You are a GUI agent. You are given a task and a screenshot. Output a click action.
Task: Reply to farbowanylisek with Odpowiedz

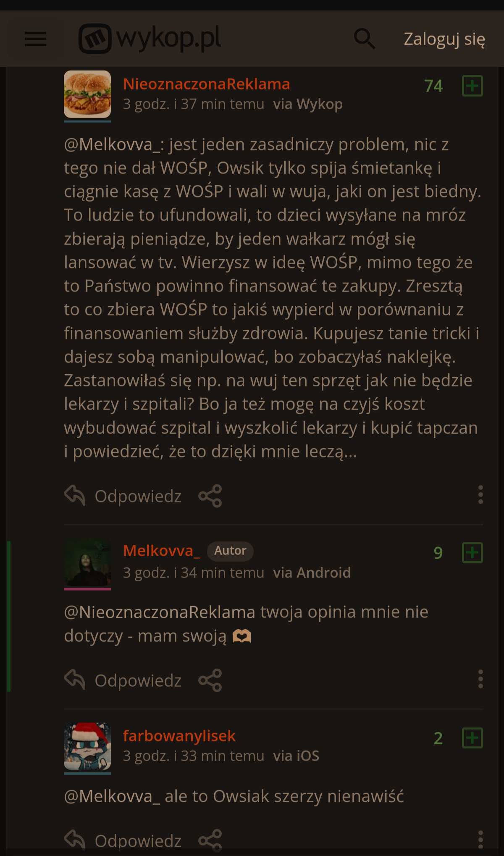(x=123, y=840)
